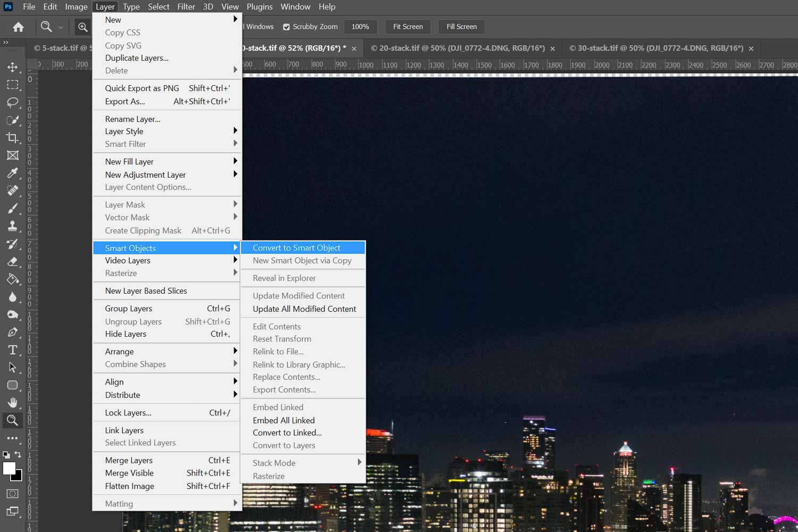Close the 30-stack.tif tab

pyautogui.click(x=751, y=48)
